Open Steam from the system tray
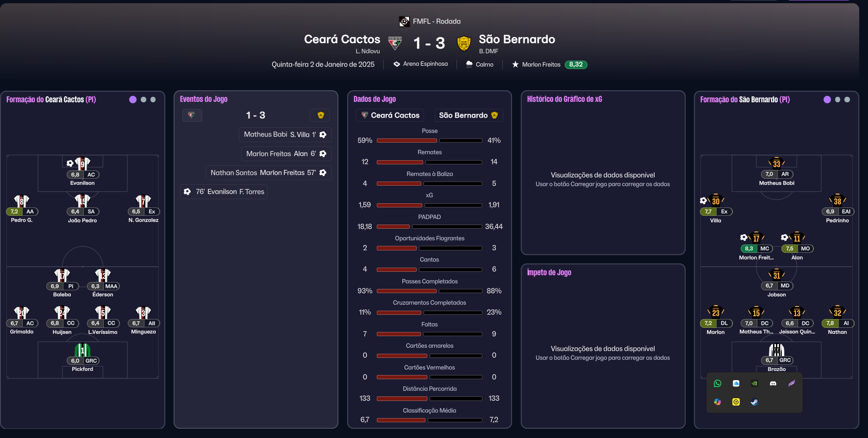868x438 pixels. tap(755, 402)
